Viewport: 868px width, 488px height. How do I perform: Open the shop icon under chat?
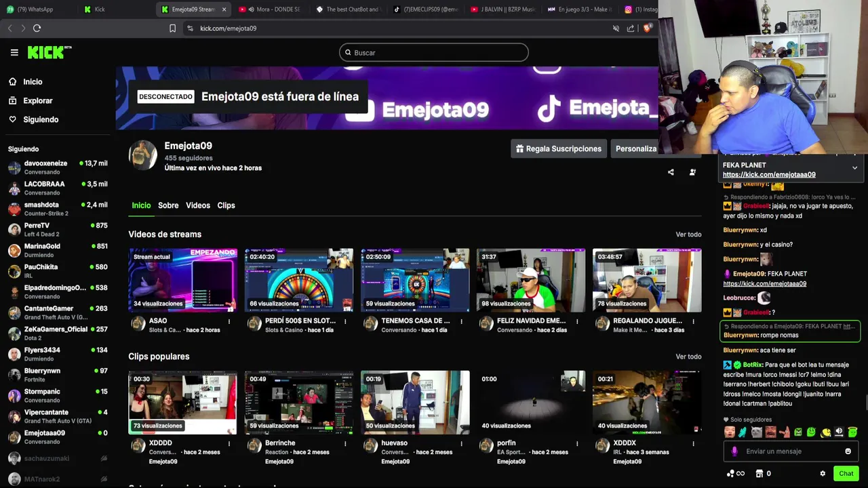pos(759,474)
